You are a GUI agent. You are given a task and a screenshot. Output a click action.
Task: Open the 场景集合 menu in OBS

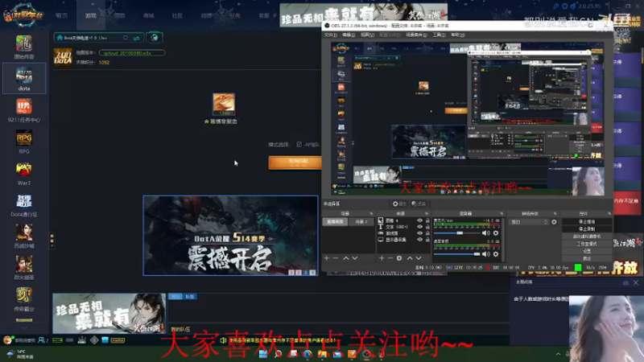coord(416,35)
